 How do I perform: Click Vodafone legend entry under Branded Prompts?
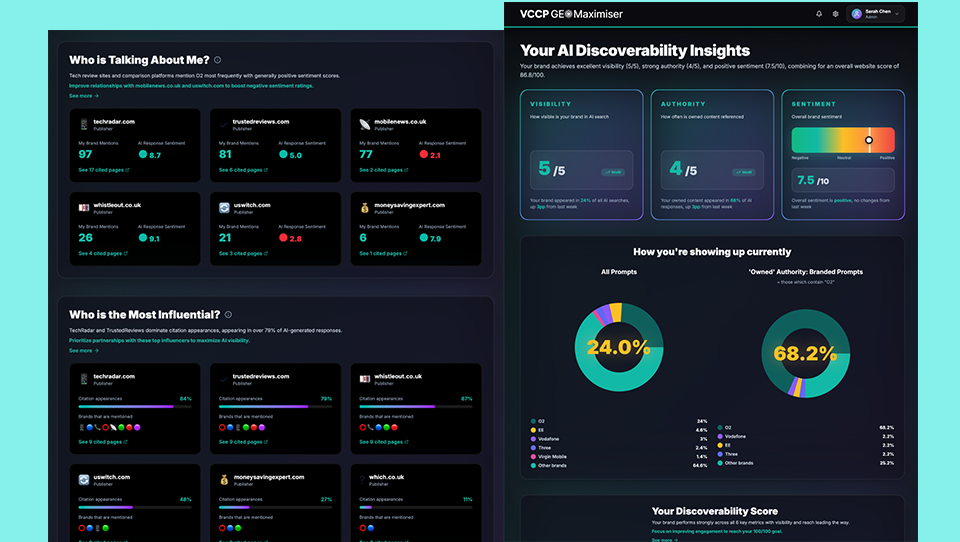806,436
